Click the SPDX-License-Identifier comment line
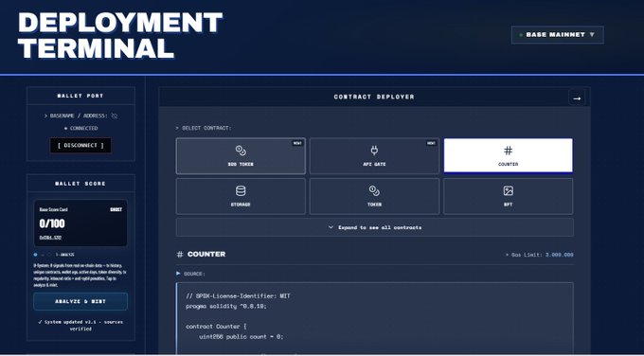The width and height of the screenshot is (644, 356). [239, 296]
